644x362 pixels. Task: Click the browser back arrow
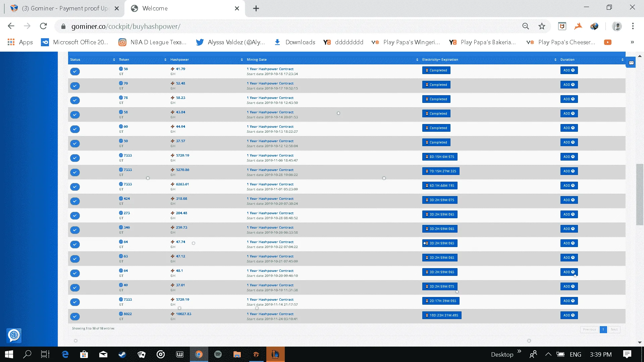(x=11, y=26)
